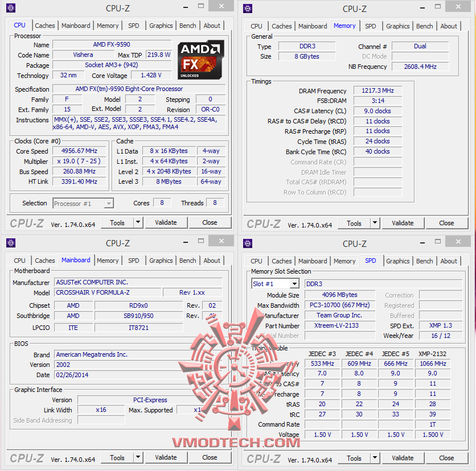
Task: Open Tools dropdown arrow in SPD window
Action: coord(375,458)
